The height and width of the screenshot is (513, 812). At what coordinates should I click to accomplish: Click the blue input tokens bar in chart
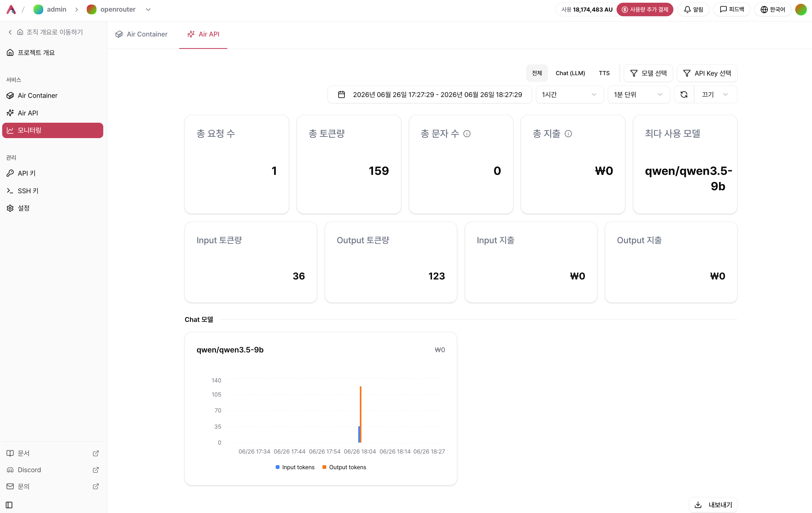click(359, 434)
